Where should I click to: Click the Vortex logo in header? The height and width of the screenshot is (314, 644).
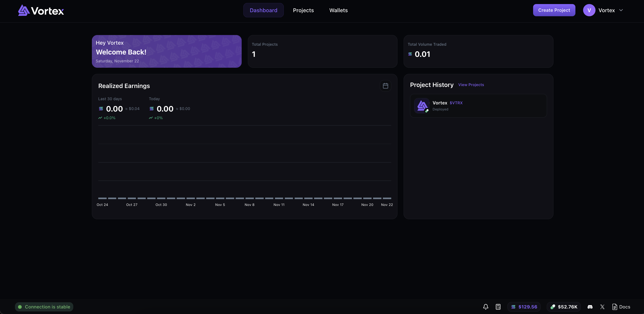click(x=41, y=10)
